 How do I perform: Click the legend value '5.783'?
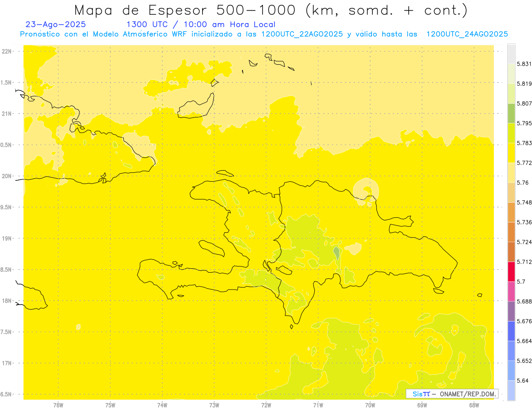click(524, 143)
